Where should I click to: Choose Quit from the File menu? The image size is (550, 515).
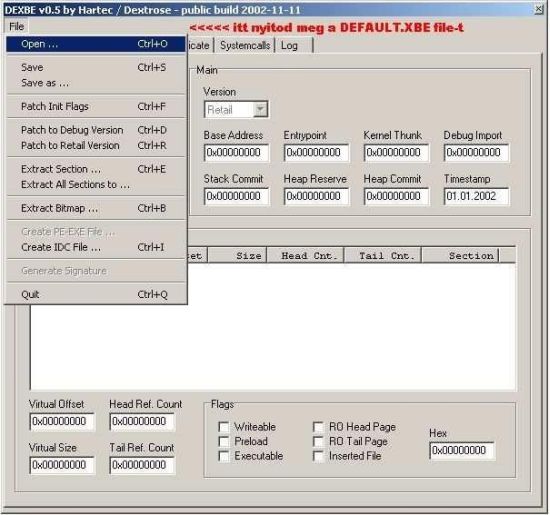[x=95, y=294]
